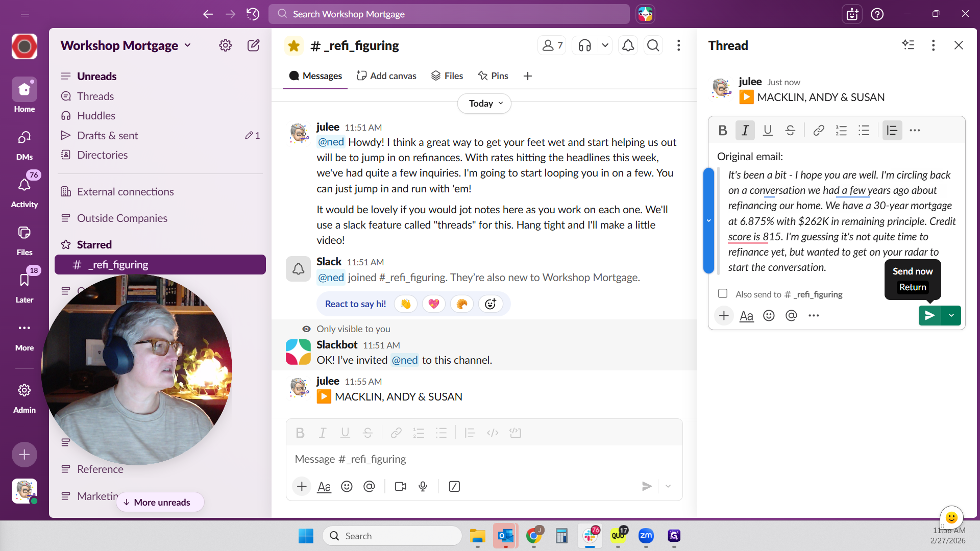Expand the Today date dropdown

coord(485,104)
